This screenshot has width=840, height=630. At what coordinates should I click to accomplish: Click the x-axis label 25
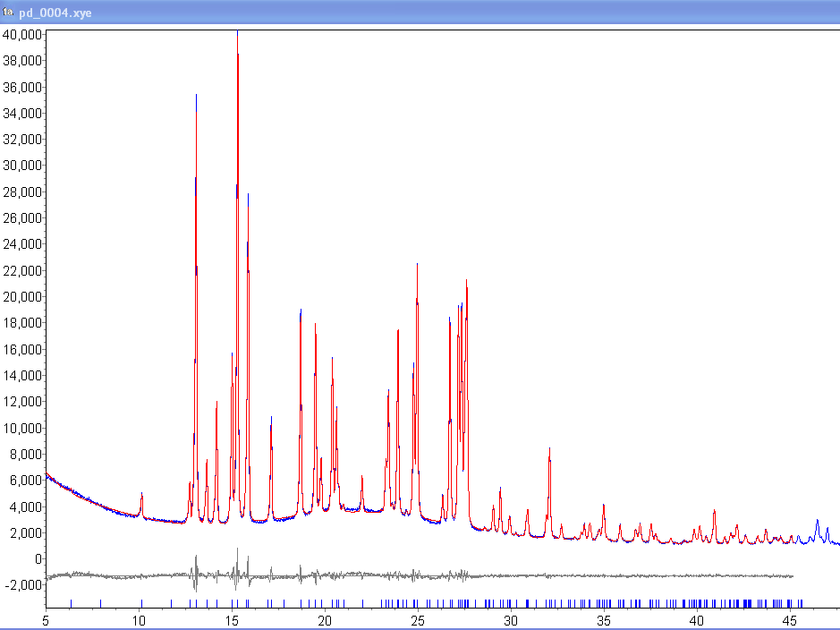pos(418,621)
